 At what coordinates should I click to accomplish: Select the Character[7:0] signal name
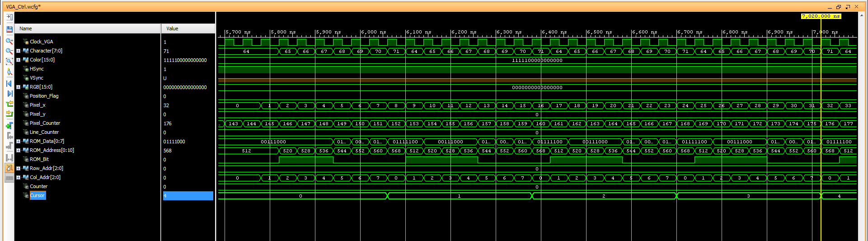(x=46, y=51)
